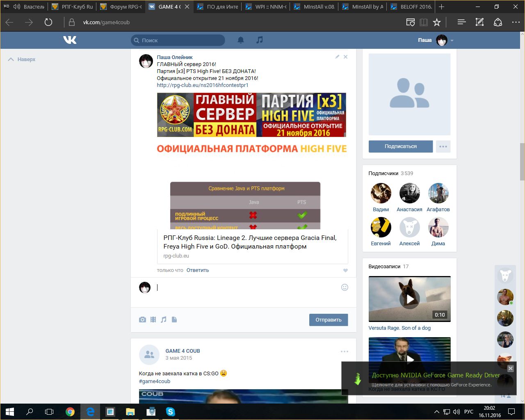The height and width of the screenshot is (420, 525).
Task: Open the Подписчики subscribers list
Action: tap(383, 173)
